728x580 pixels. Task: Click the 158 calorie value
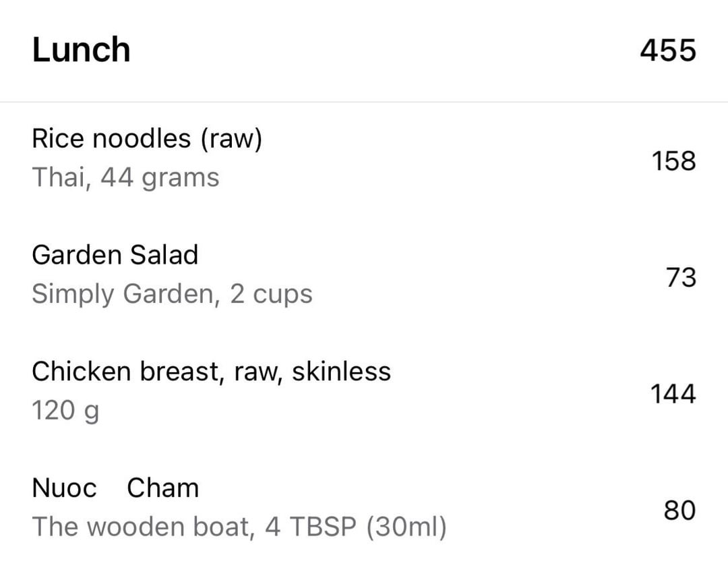(673, 161)
